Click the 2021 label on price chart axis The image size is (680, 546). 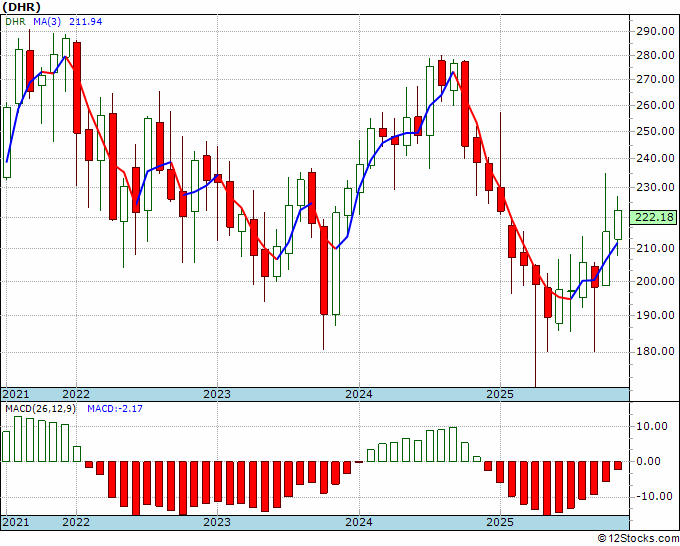(x=16, y=394)
